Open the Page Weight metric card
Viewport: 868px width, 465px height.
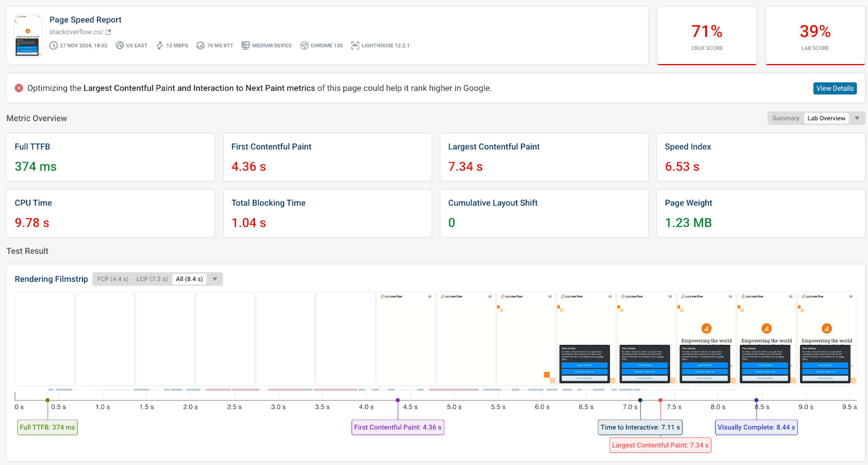point(761,213)
